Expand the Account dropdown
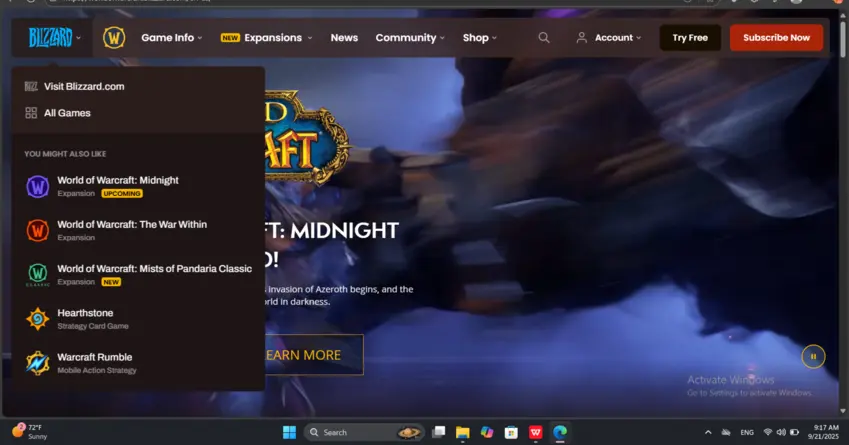Viewport: 849px width, 445px height. tap(609, 38)
